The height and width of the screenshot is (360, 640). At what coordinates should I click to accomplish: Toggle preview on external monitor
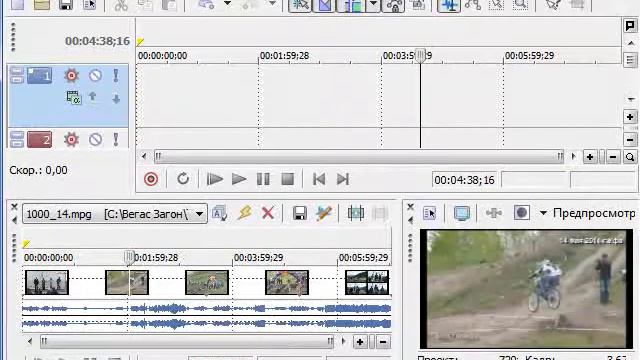462,213
